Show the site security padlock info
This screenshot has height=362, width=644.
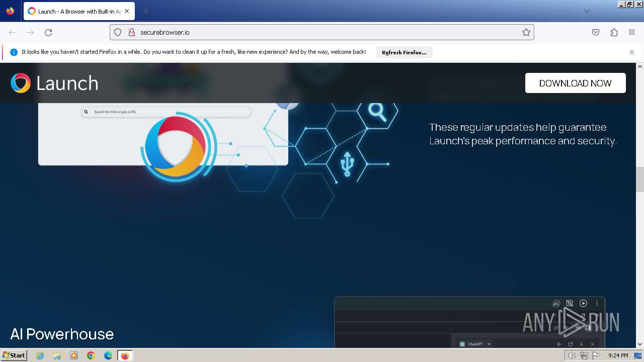[132, 32]
